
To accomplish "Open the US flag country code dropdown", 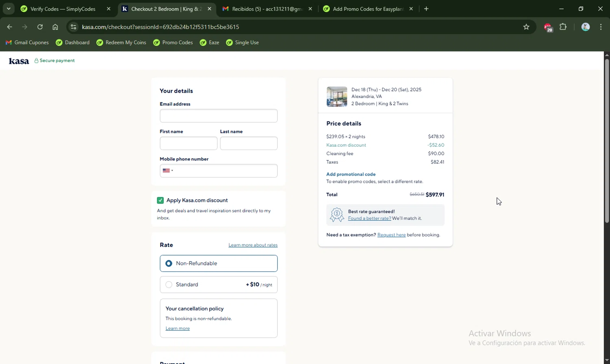I will (168, 171).
